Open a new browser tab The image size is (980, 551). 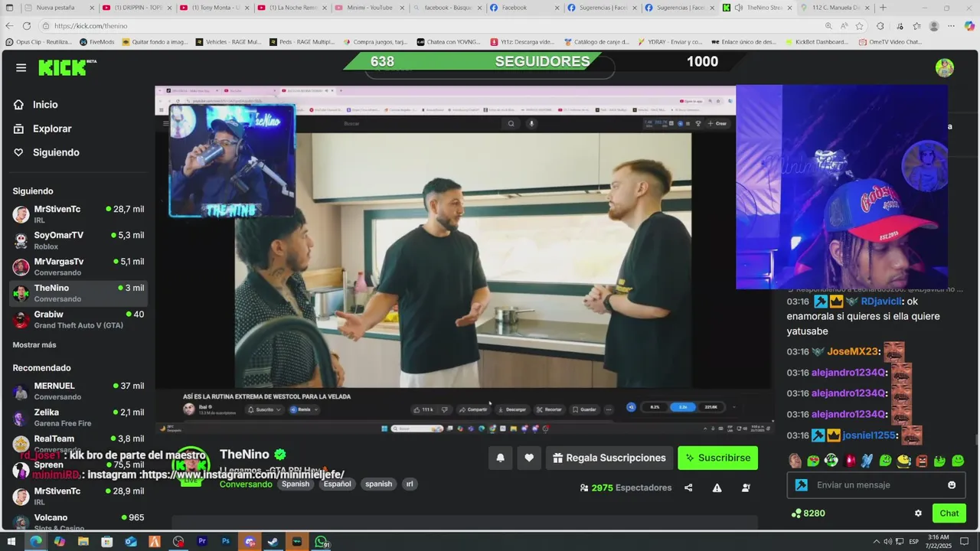(x=883, y=8)
